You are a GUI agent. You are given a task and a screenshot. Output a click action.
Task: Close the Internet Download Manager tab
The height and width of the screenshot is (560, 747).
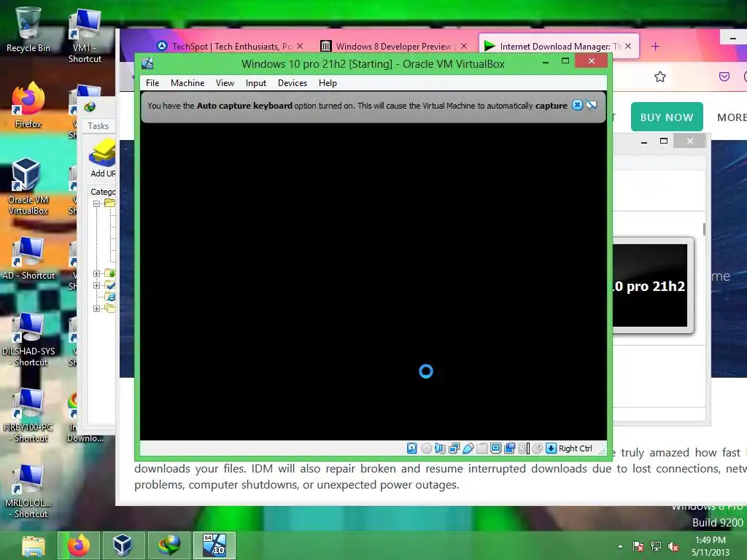point(628,46)
